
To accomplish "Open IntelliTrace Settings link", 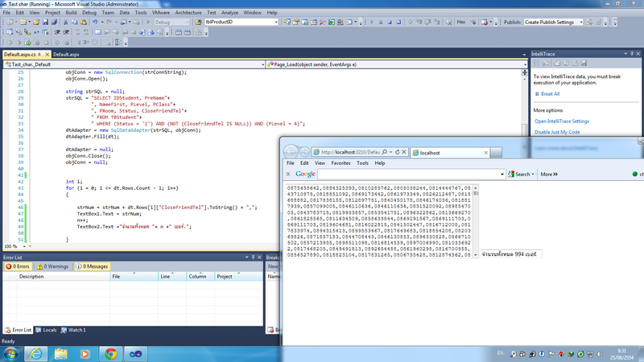I will pyautogui.click(x=563, y=121).
